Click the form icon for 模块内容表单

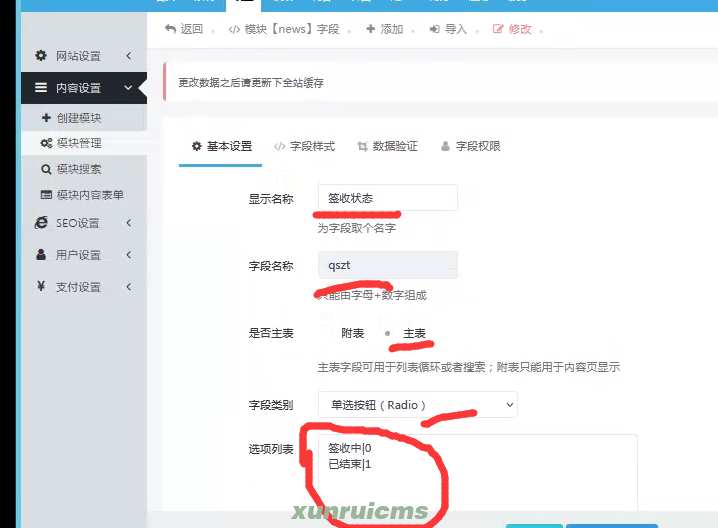click(x=46, y=195)
